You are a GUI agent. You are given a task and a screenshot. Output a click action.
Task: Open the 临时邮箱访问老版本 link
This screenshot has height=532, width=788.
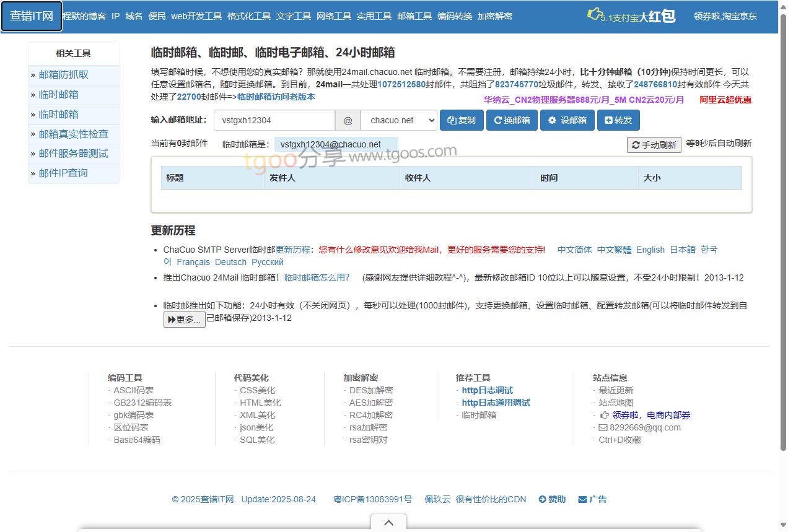pos(276,97)
